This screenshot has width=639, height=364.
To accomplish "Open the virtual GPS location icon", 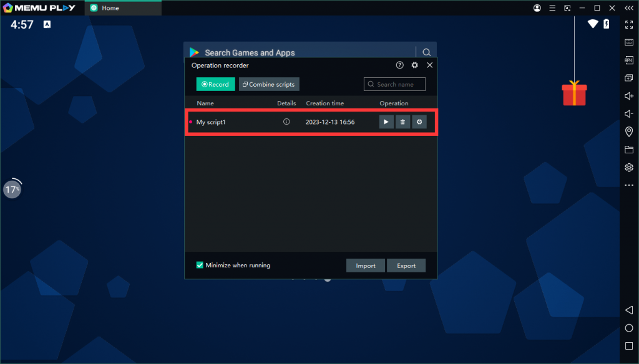I will point(628,132).
